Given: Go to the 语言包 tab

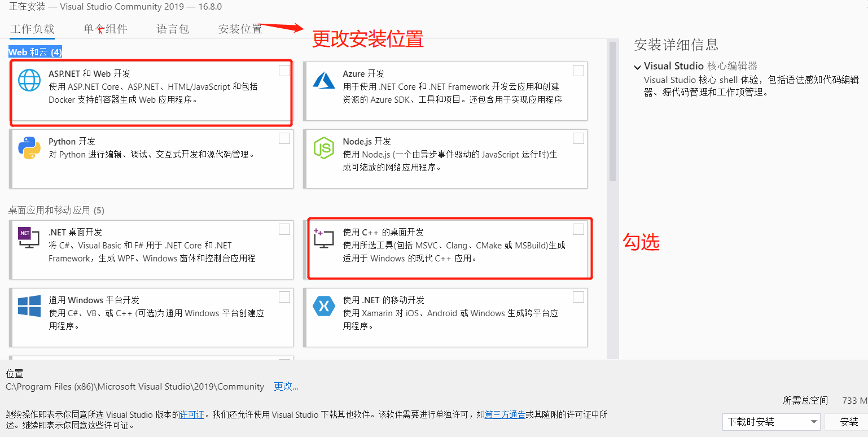Looking at the screenshot, I should click(173, 29).
